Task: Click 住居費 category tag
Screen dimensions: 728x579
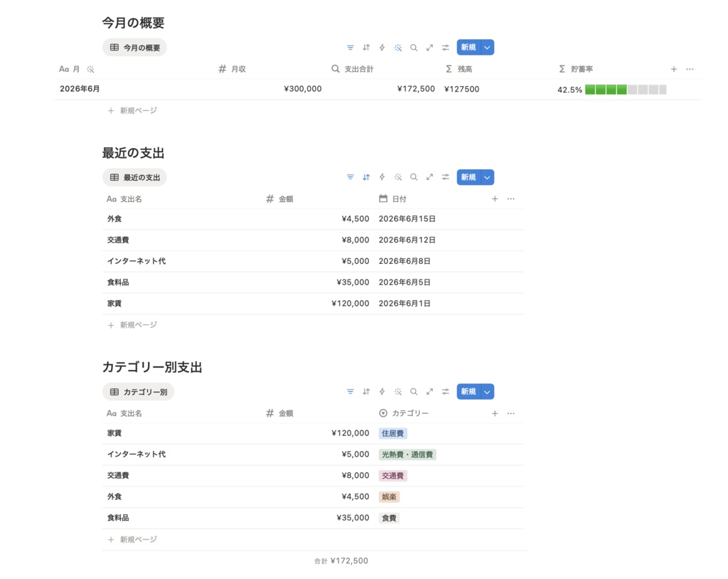Action: click(x=392, y=434)
